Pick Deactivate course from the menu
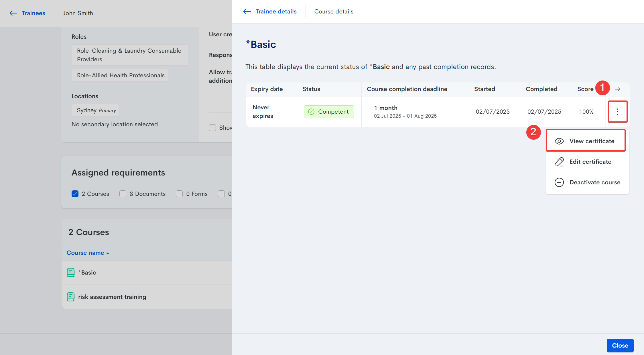This screenshot has width=644, height=355. [x=595, y=182]
